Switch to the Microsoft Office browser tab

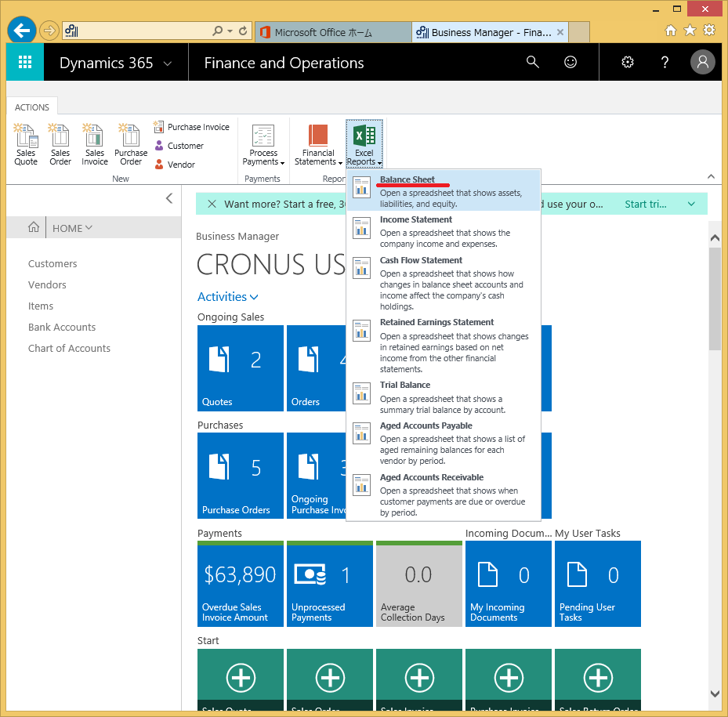point(333,32)
